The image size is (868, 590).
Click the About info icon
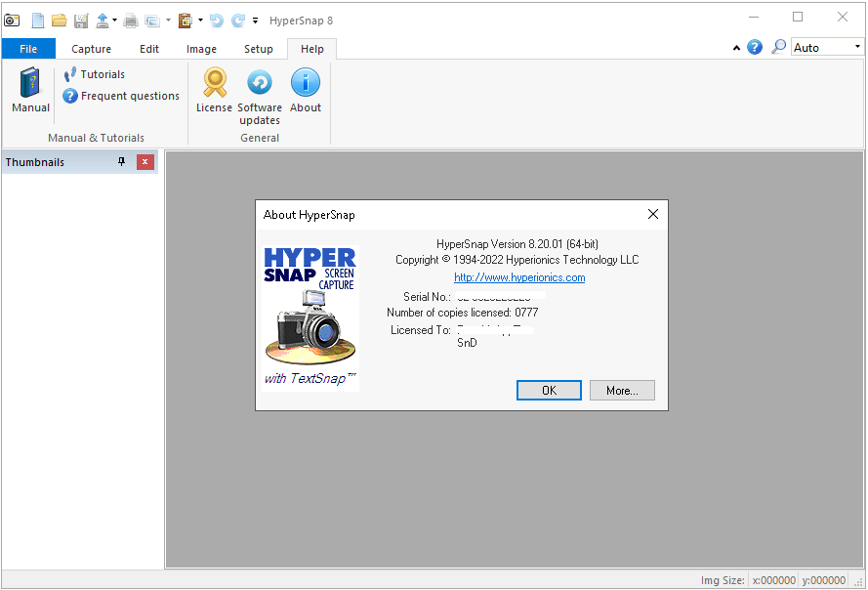point(306,90)
